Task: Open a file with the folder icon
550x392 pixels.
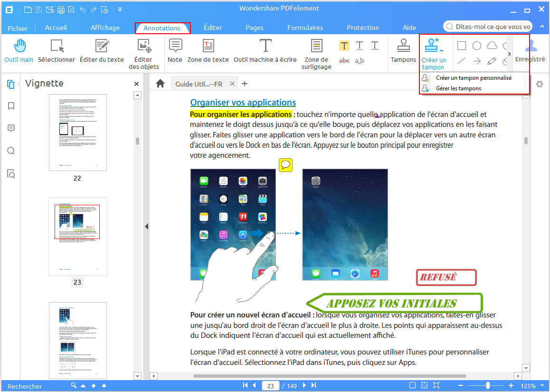Action: [28, 10]
